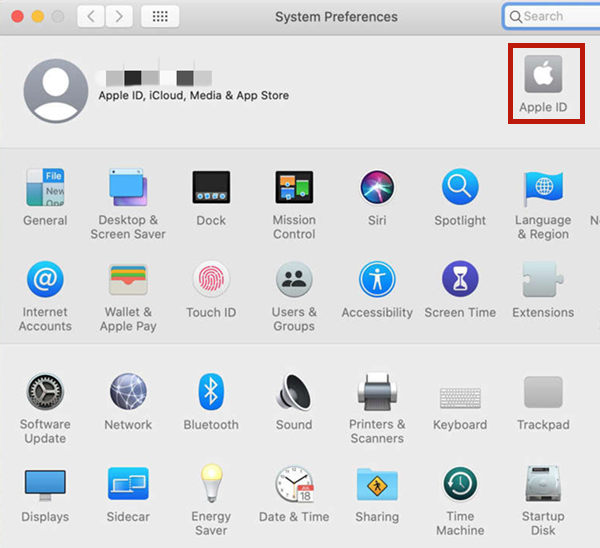Click the back navigation arrow
600x548 pixels.
pyautogui.click(x=91, y=16)
